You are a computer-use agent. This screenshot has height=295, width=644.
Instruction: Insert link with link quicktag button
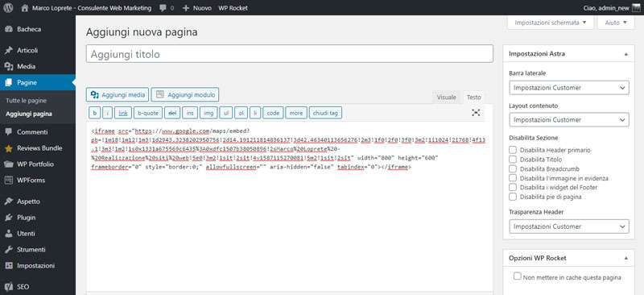pos(123,113)
